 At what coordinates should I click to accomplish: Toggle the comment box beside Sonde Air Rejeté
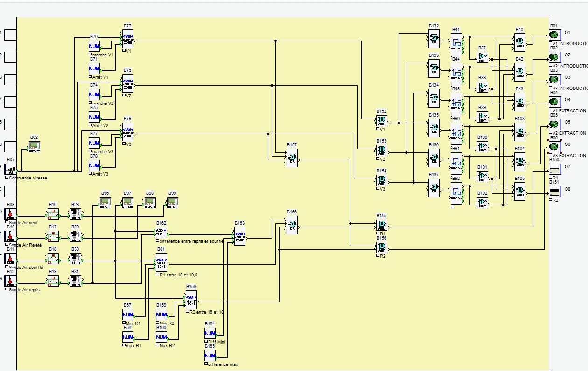pyautogui.click(x=7, y=245)
